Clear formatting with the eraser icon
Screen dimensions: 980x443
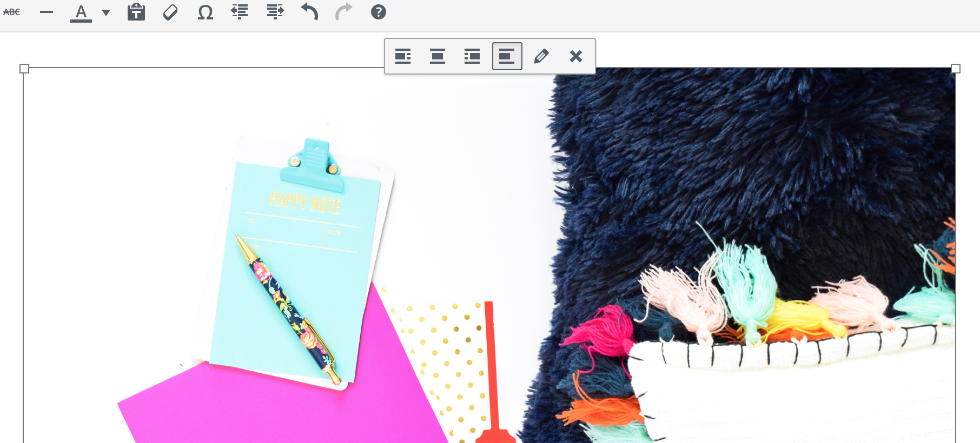pyautogui.click(x=170, y=12)
